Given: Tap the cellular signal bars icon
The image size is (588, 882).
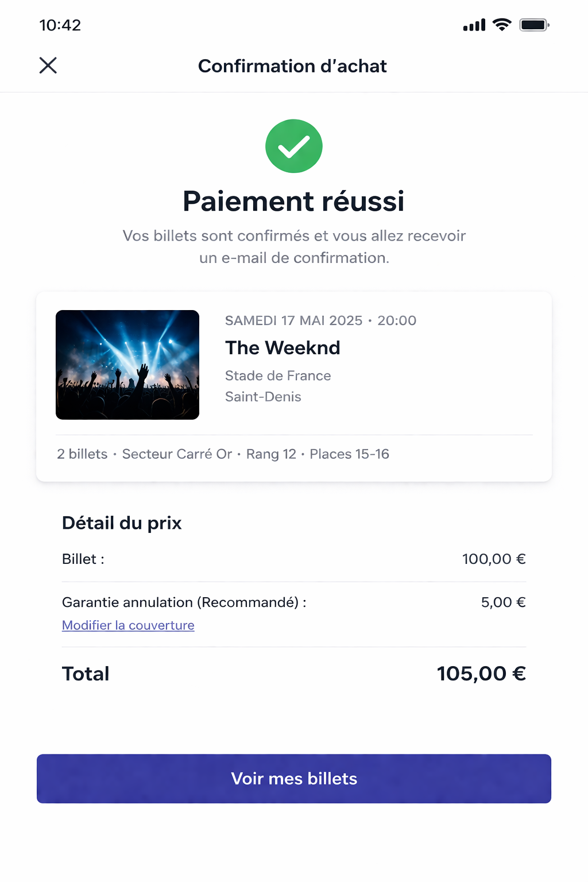Looking at the screenshot, I should (x=474, y=25).
